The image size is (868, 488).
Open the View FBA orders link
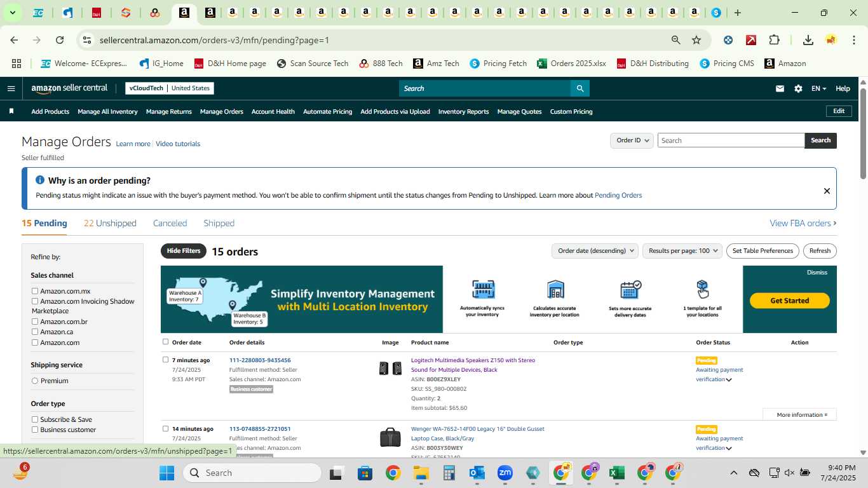coord(803,223)
